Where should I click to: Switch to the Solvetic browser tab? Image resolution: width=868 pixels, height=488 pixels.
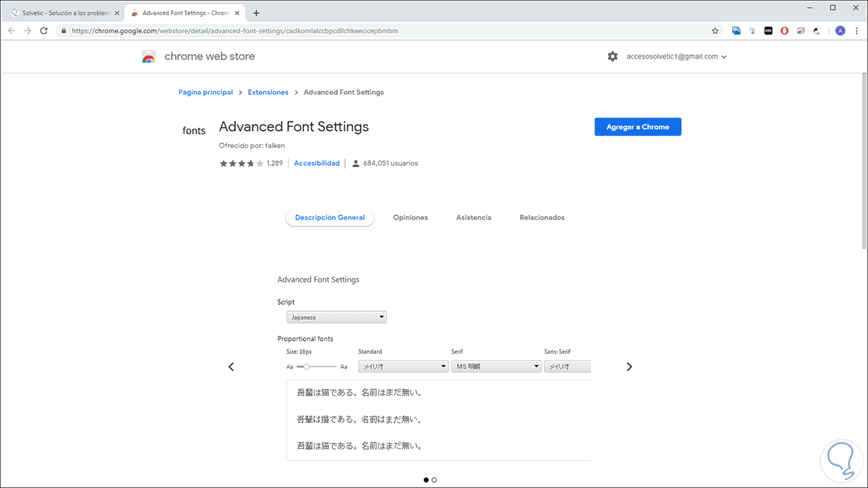pos(64,13)
